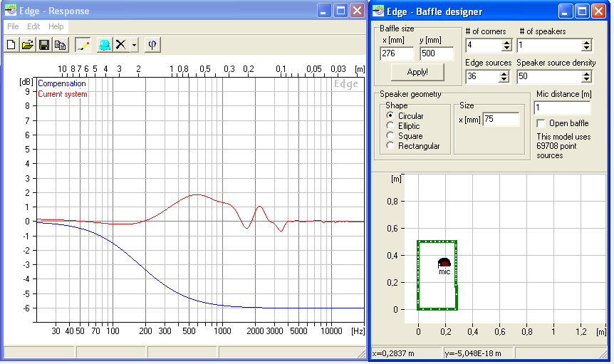614x364 pixels.
Task: Enable the Open baffle checkbox
Action: [x=541, y=124]
